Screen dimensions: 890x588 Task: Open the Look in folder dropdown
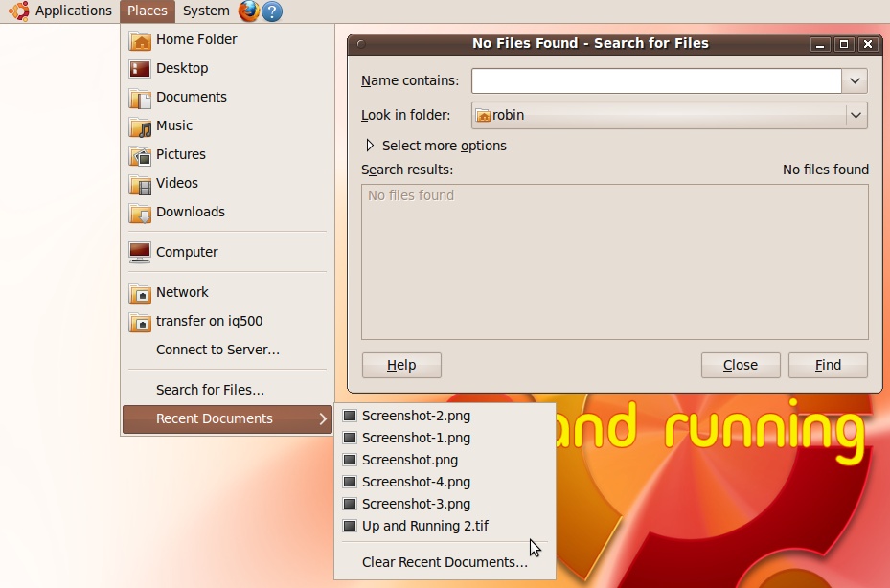[856, 115]
